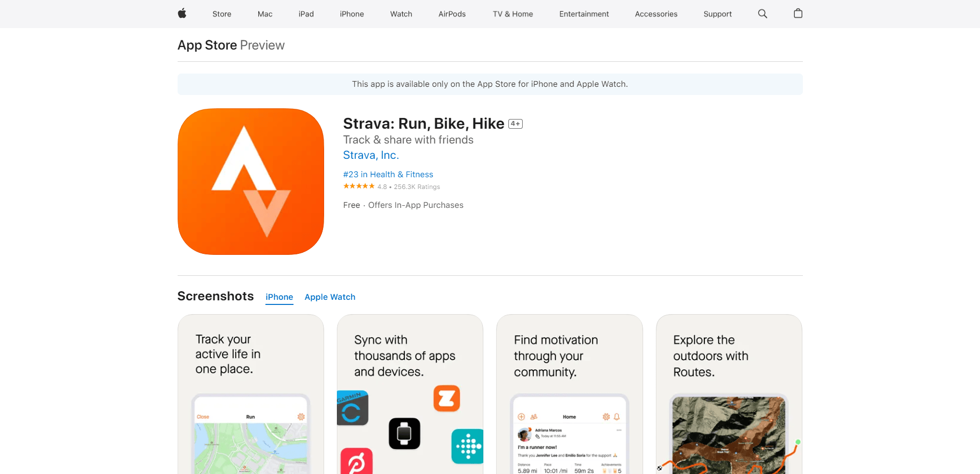Screen dimensions: 980x474
Task: Open the search magnifier icon
Action: click(763, 14)
